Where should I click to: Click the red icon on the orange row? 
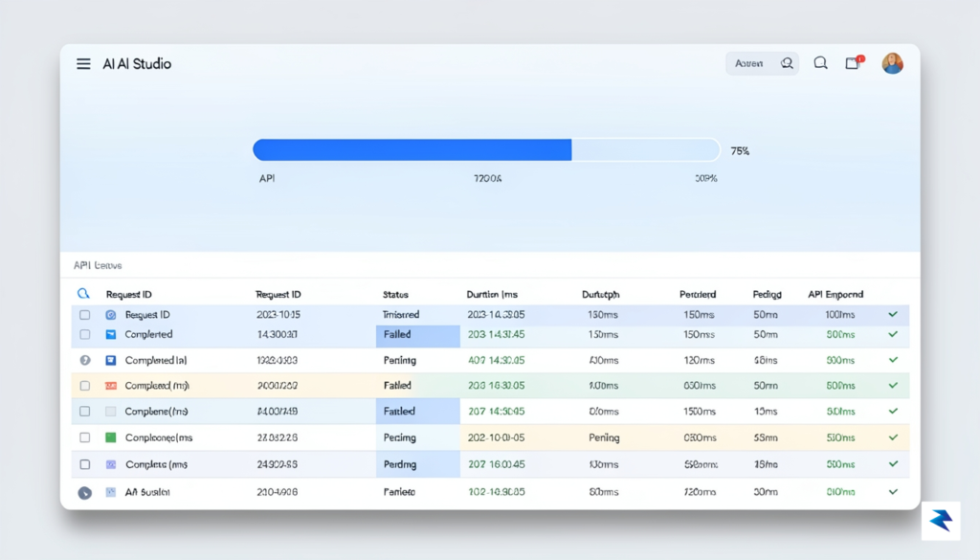point(111,386)
